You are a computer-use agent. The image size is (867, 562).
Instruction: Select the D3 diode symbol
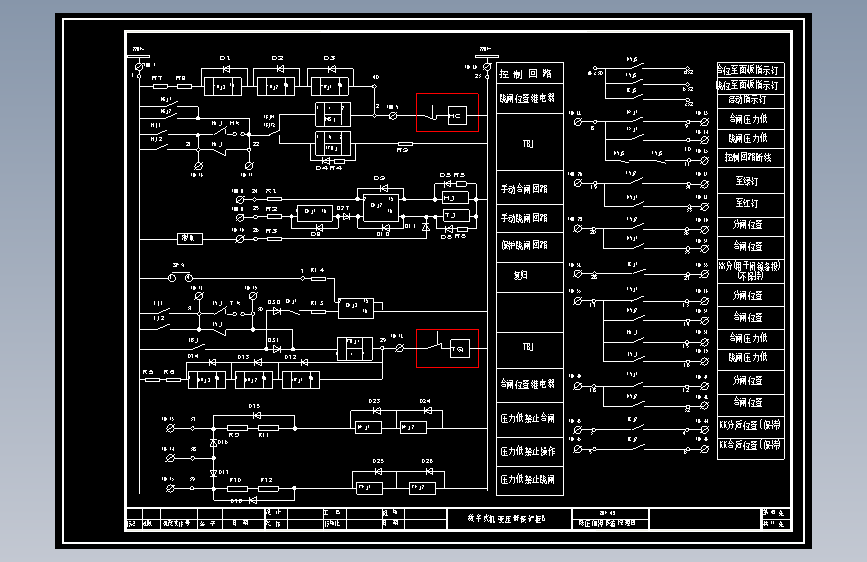point(331,69)
